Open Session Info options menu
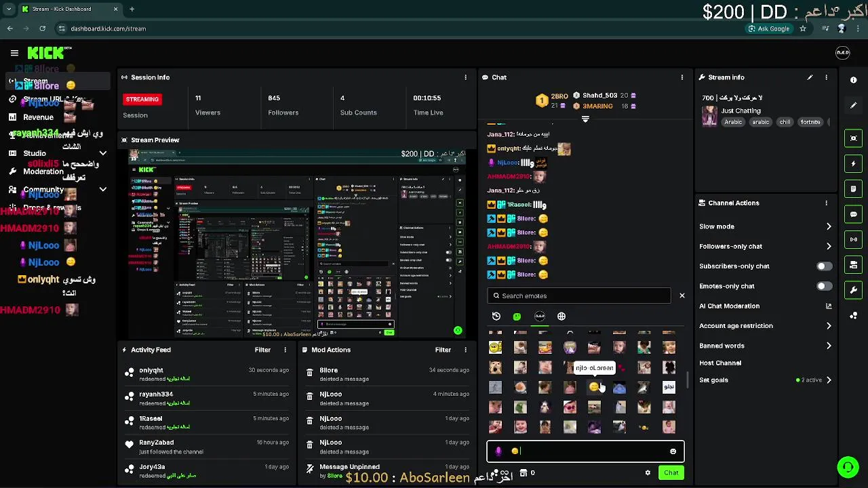Image resolution: width=868 pixels, height=488 pixels. click(465, 77)
